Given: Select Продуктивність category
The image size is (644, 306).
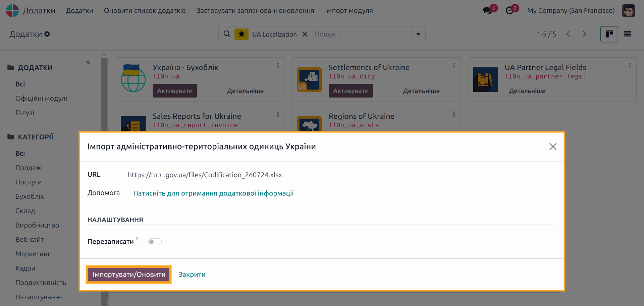Looking at the screenshot, I should [41, 283].
